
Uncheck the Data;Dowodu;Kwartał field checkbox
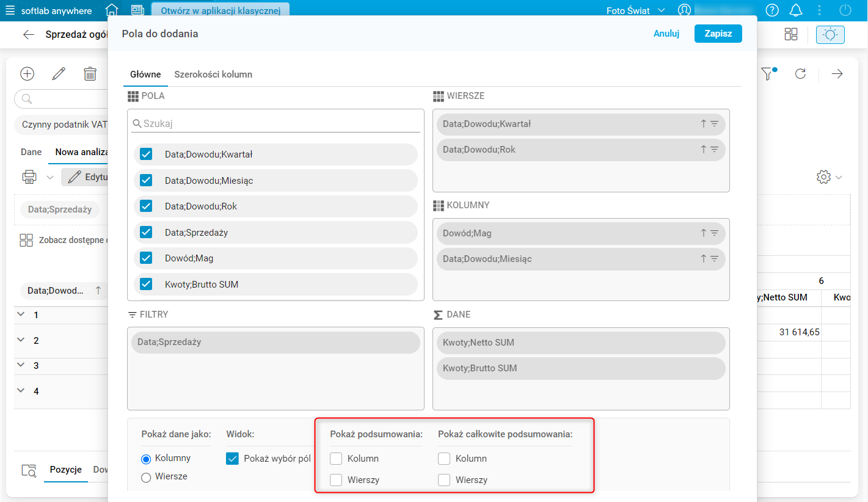click(146, 154)
